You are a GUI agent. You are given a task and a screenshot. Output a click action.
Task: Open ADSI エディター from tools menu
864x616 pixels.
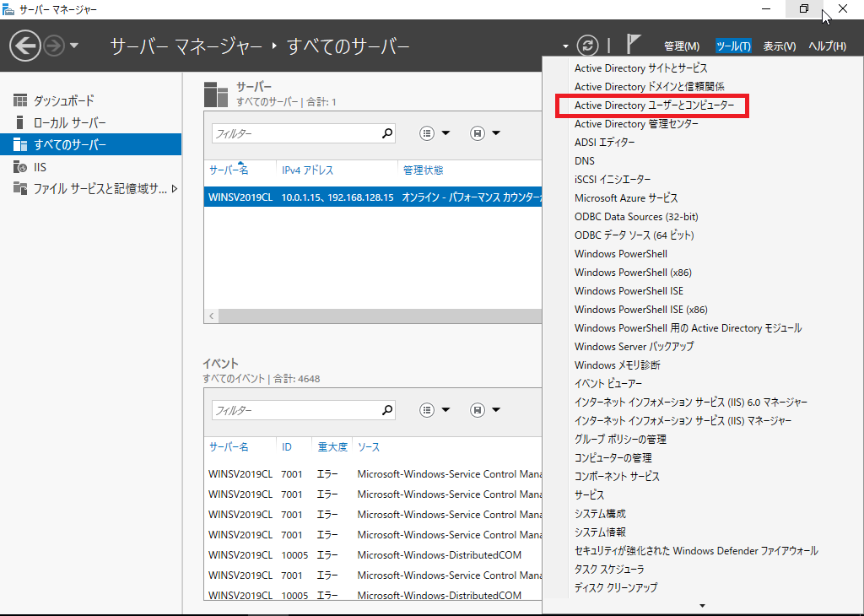(x=604, y=142)
